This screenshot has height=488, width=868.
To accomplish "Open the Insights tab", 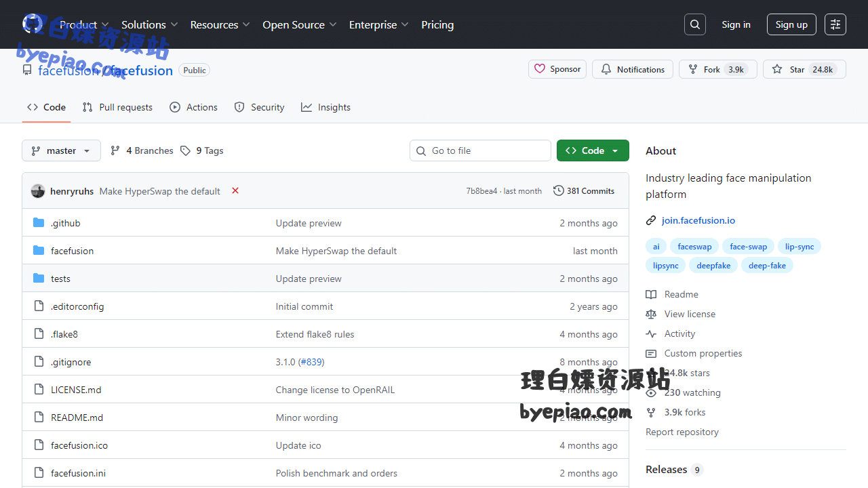I will tap(325, 107).
